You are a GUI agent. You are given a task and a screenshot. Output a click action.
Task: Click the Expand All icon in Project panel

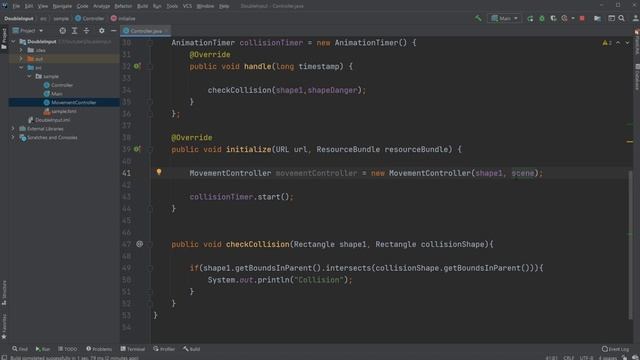coord(74,31)
